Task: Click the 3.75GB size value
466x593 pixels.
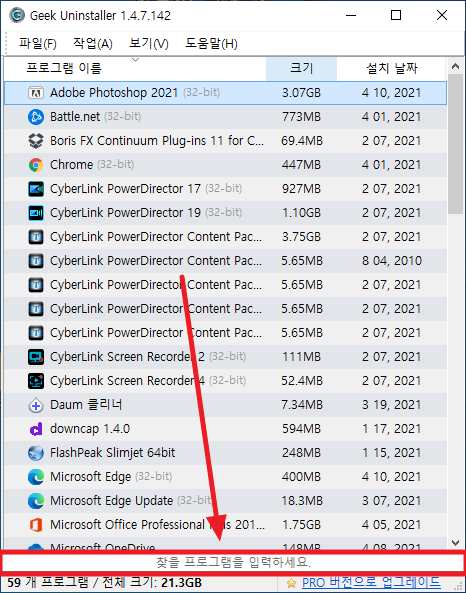Action: coord(301,237)
